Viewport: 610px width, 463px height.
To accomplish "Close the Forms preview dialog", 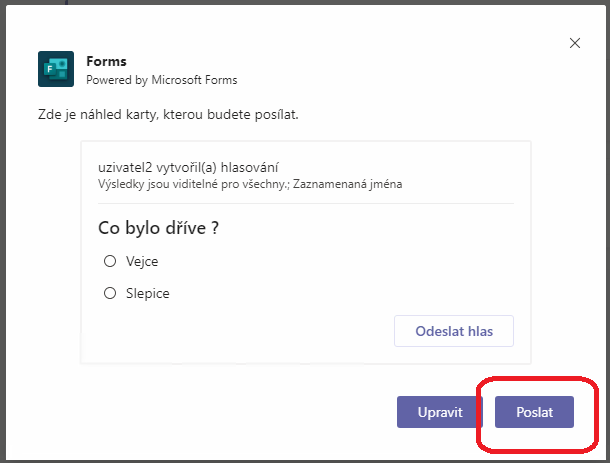I will [x=575, y=43].
